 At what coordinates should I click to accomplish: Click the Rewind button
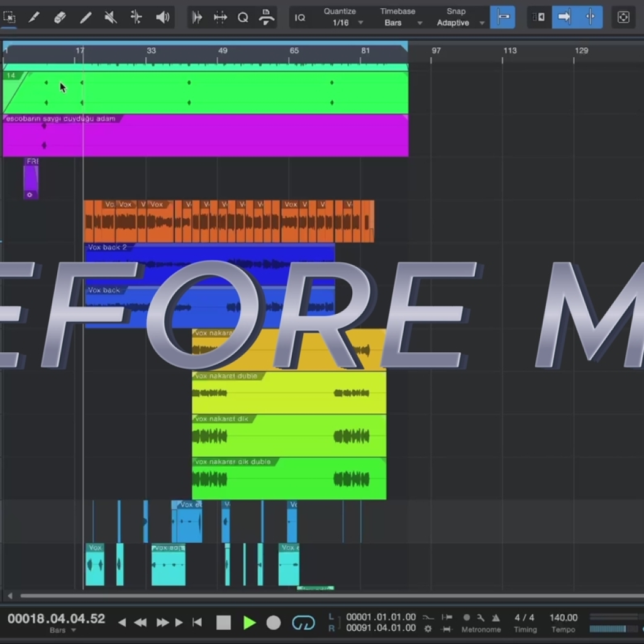[x=140, y=623]
